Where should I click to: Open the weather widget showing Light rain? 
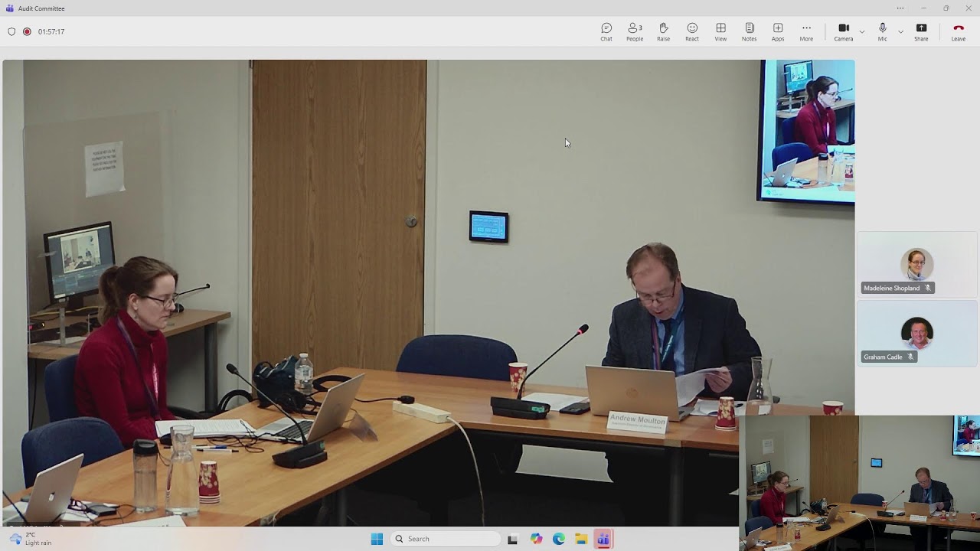pos(31,539)
